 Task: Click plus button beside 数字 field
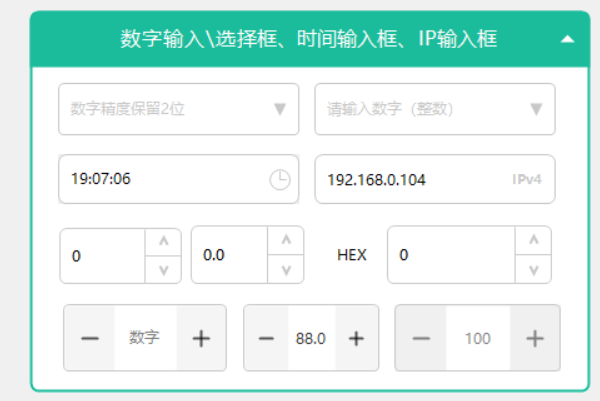click(201, 338)
